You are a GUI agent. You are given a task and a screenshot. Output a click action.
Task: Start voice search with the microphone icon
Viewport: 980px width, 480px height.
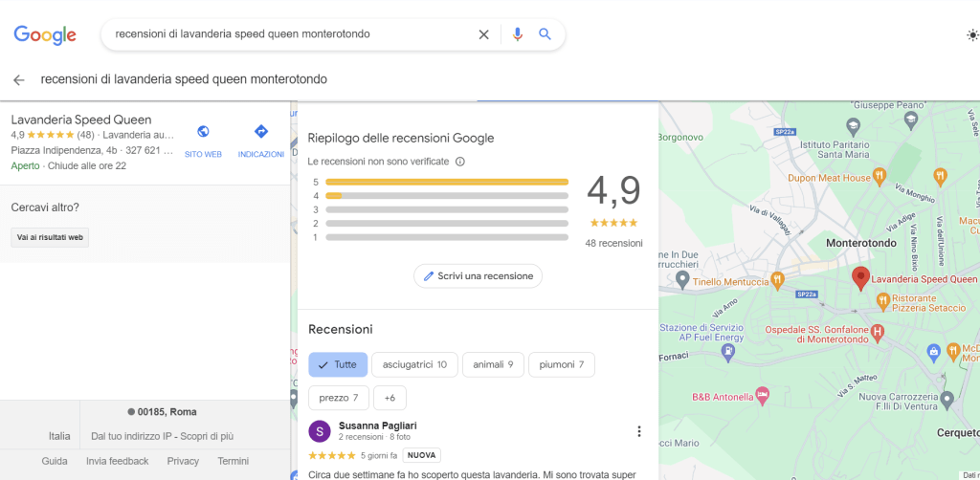[518, 34]
